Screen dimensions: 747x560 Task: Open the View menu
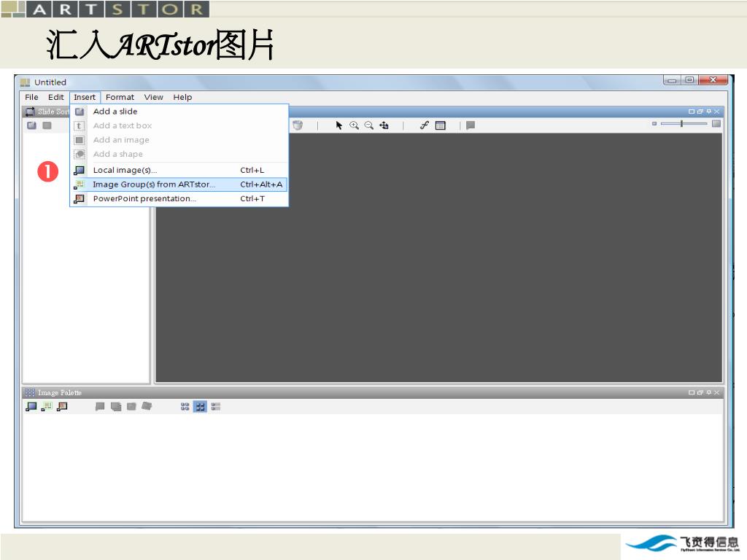154,97
